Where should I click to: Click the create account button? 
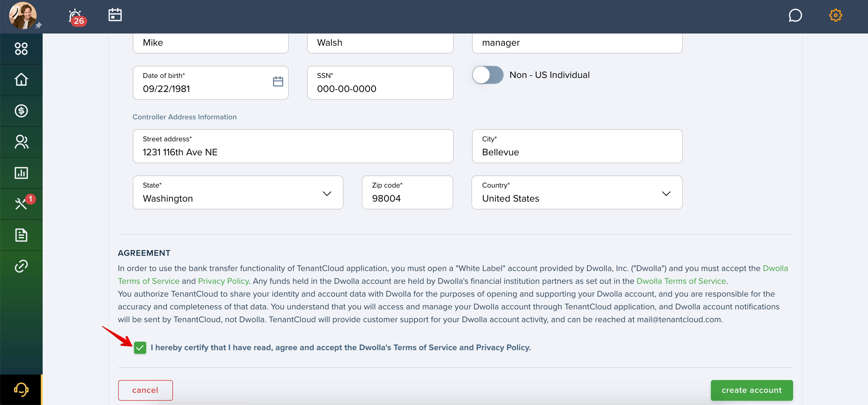point(751,390)
